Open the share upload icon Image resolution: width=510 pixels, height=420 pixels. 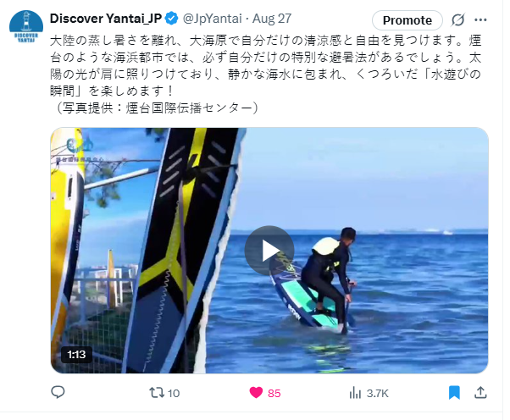click(480, 393)
